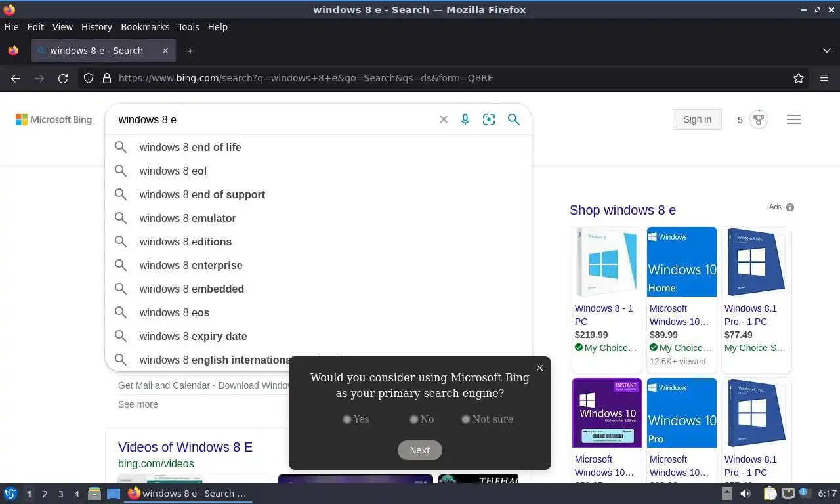Open the update notification tray icon
This screenshot has width=840, height=504.
(x=804, y=493)
